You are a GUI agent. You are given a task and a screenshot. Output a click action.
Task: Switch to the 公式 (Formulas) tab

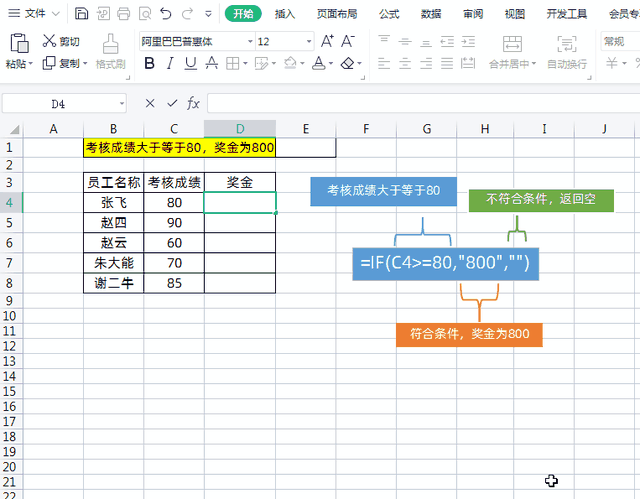click(389, 14)
